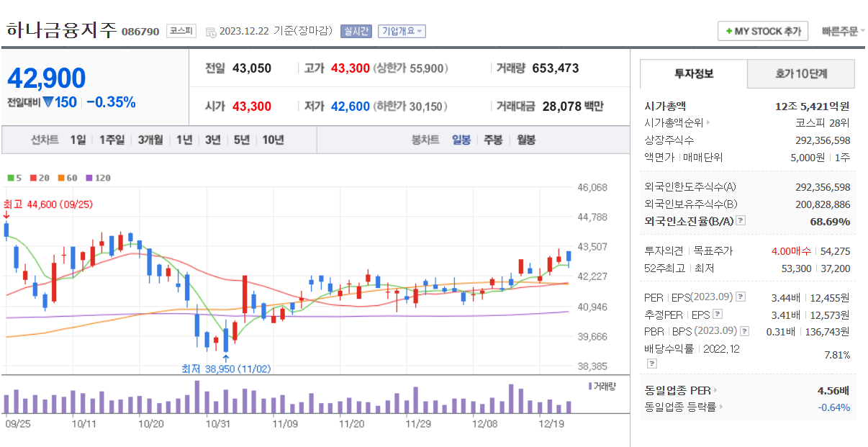
Task: Click the -0.64% 동일업종 등락률 value
Action: pos(834,407)
